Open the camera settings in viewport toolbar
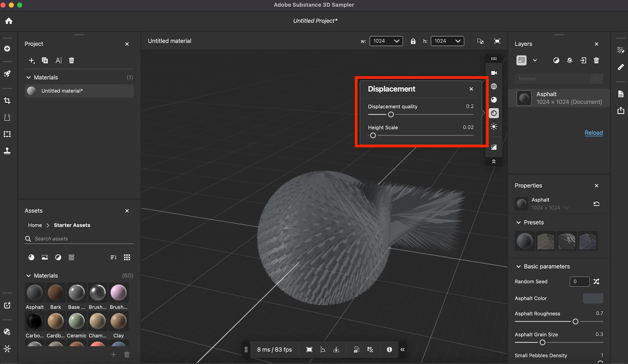Viewport: 628px width, 364px height. (x=494, y=73)
